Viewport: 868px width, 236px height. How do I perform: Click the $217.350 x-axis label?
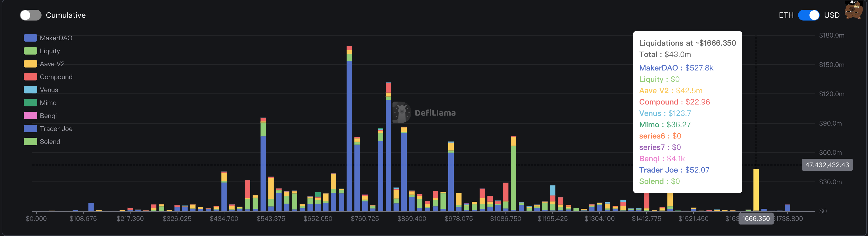click(x=130, y=219)
